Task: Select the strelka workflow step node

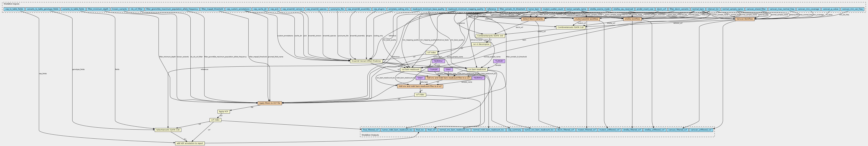Action: [x=632, y=19]
